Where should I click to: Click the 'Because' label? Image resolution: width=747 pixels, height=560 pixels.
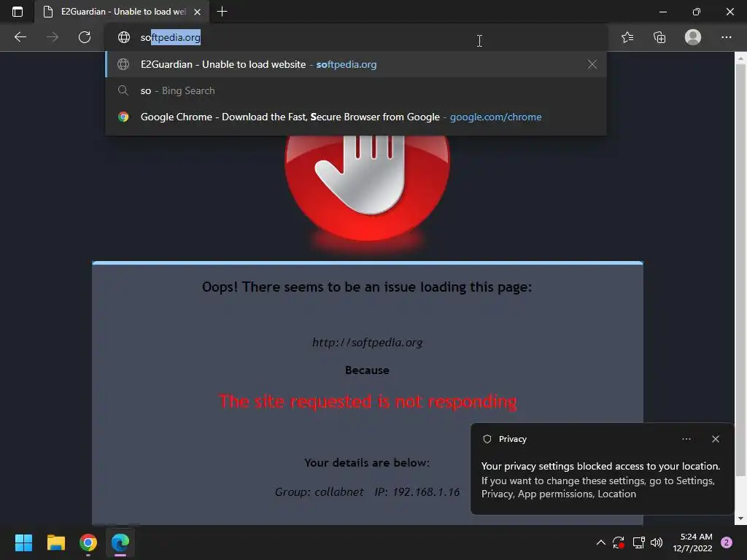[368, 370]
